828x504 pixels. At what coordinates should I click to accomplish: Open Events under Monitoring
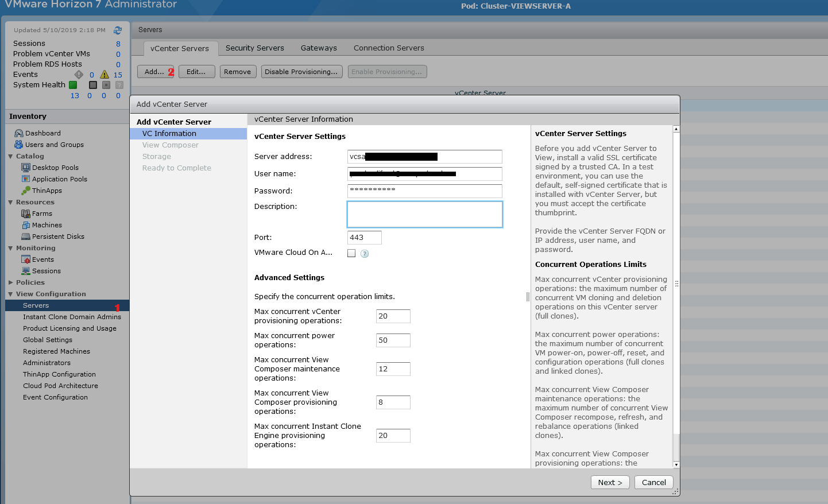point(42,259)
